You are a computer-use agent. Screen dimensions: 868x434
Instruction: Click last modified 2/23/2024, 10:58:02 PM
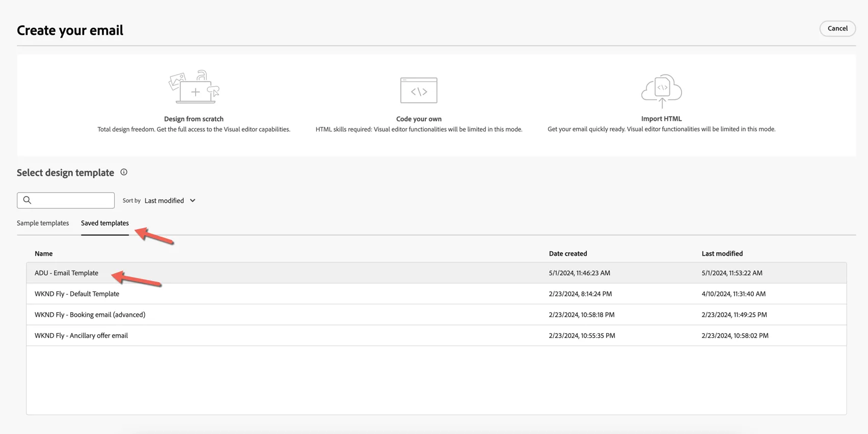[x=735, y=336]
